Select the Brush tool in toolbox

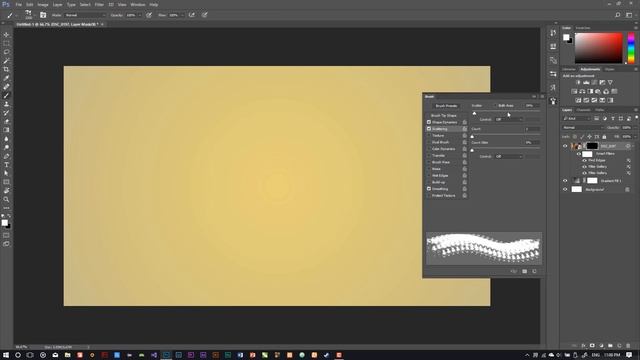[x=6, y=96]
